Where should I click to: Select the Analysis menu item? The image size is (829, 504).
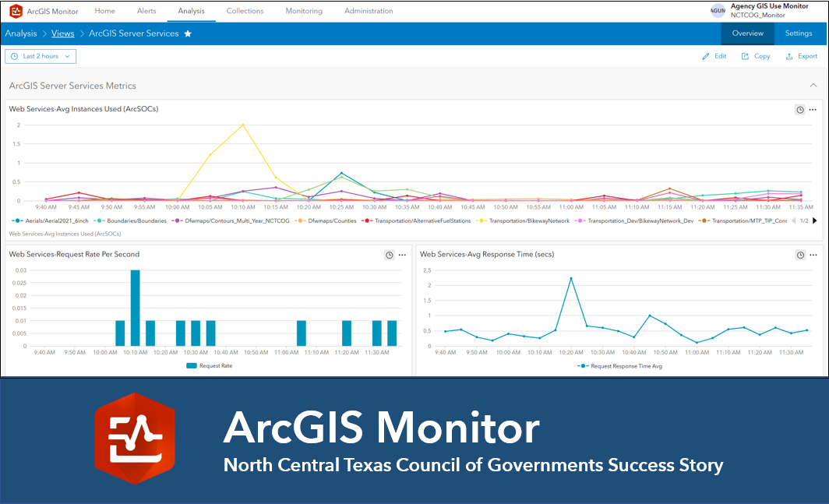192,11
